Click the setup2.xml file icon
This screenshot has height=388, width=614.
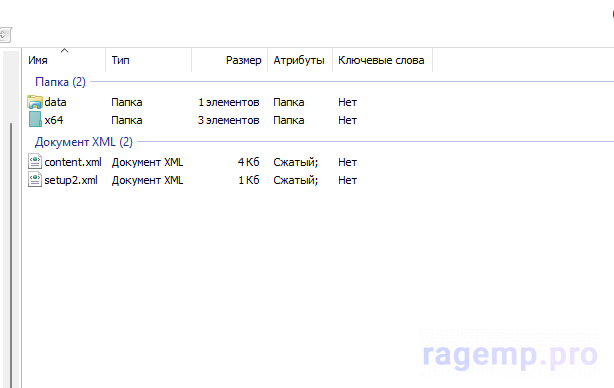35,180
